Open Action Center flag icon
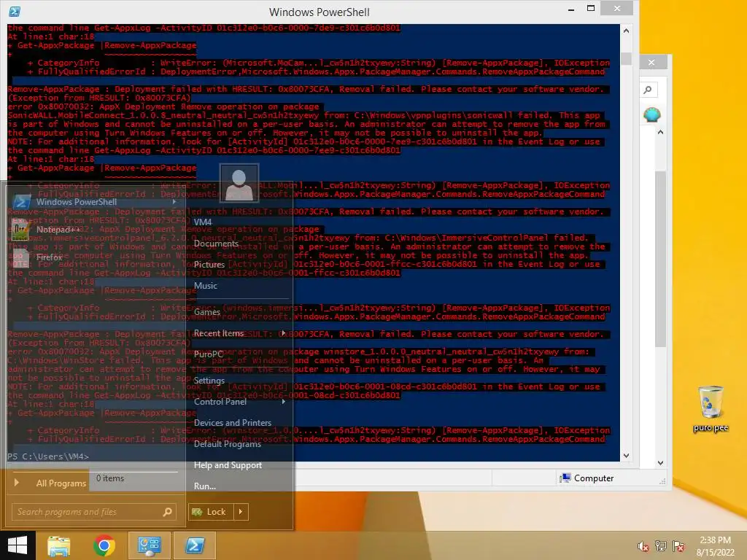Viewport: 747px width, 560px height. (678, 546)
